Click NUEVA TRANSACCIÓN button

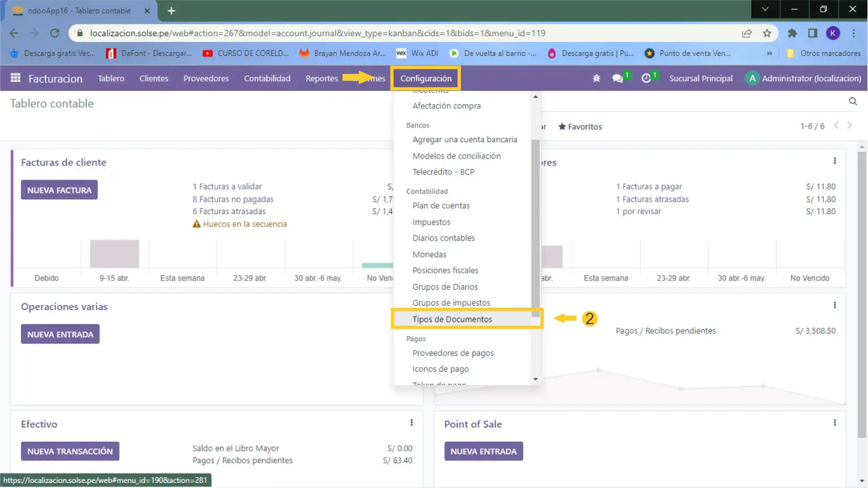tap(70, 451)
